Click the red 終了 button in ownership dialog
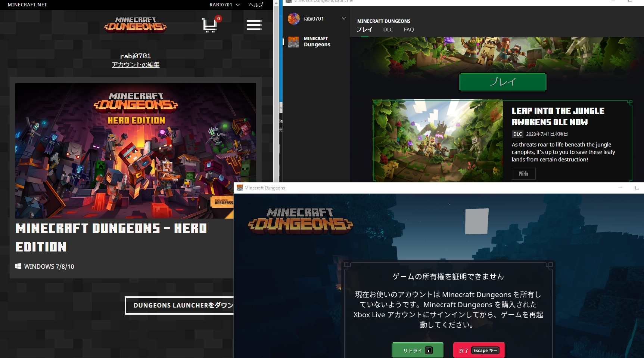Viewport: 644px width, 358px height. pyautogui.click(x=479, y=351)
